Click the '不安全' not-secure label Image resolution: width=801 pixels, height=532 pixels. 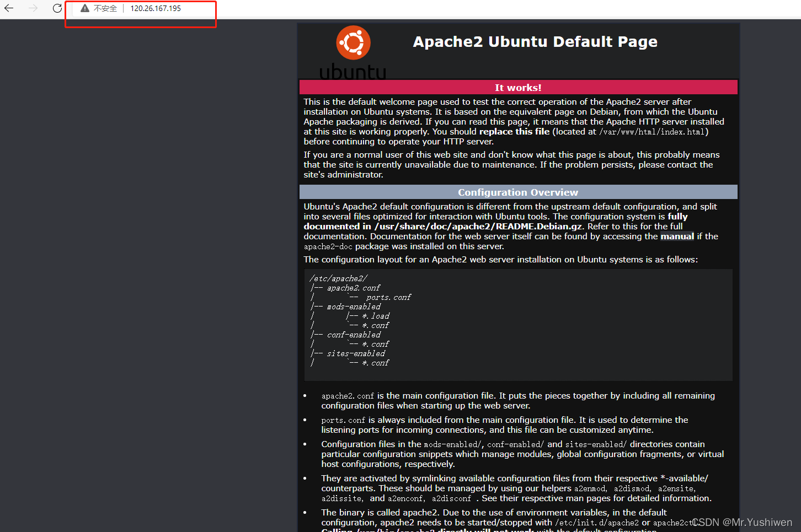click(105, 8)
